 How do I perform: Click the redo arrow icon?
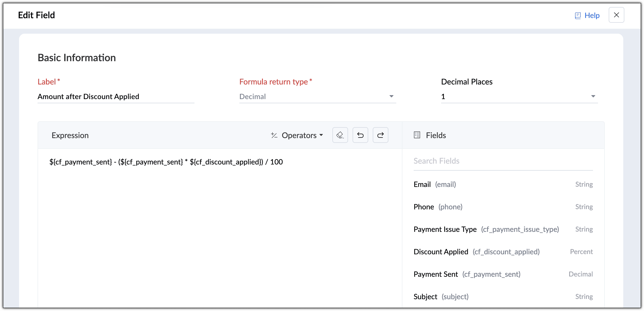click(380, 135)
